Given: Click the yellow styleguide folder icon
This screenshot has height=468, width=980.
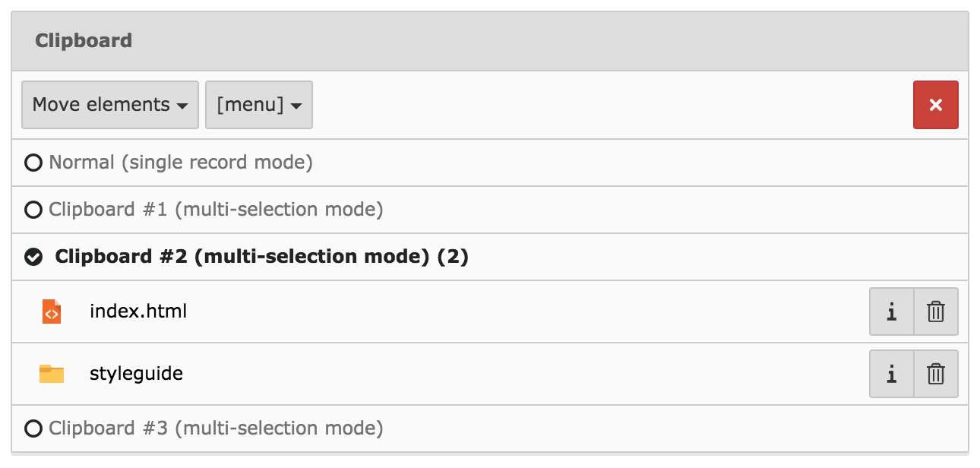Looking at the screenshot, I should pos(52,374).
